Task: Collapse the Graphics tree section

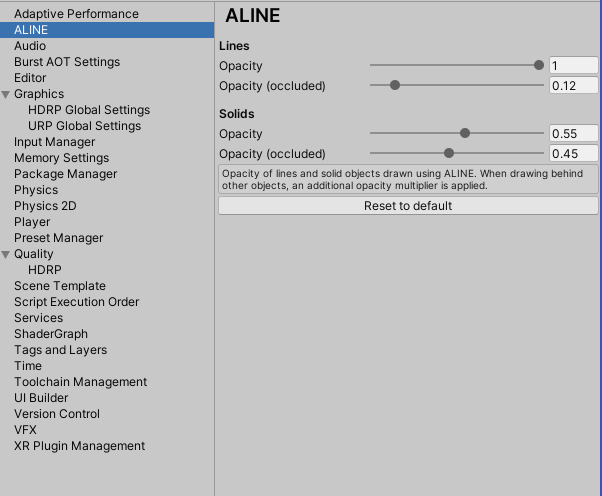Action: 7,94
